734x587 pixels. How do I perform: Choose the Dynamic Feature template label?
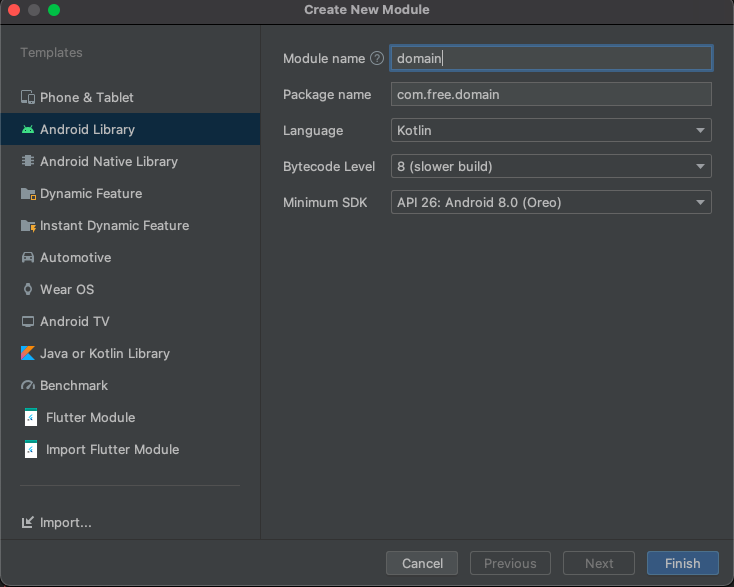(91, 193)
